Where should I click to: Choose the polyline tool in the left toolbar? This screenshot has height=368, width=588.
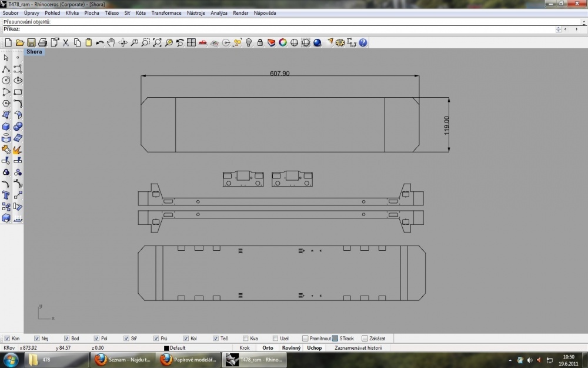click(6, 69)
